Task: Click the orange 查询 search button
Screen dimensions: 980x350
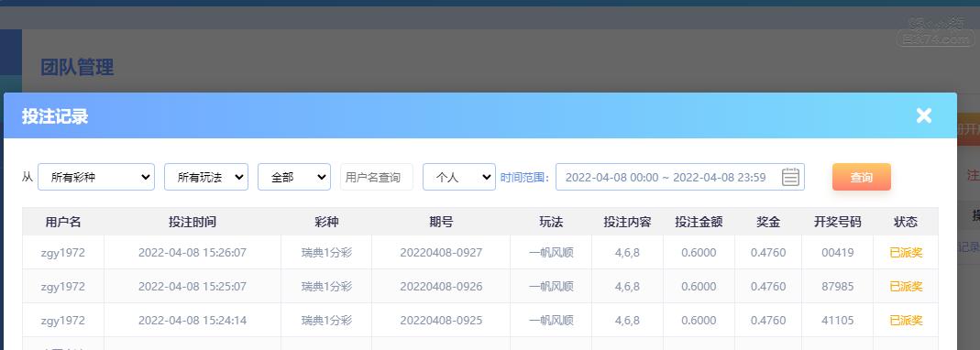Action: pos(861,177)
